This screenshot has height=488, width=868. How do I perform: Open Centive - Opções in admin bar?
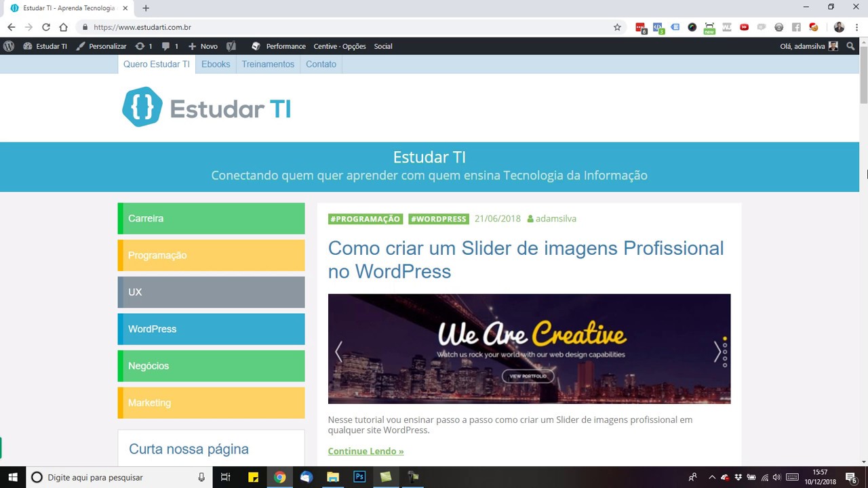pos(340,46)
